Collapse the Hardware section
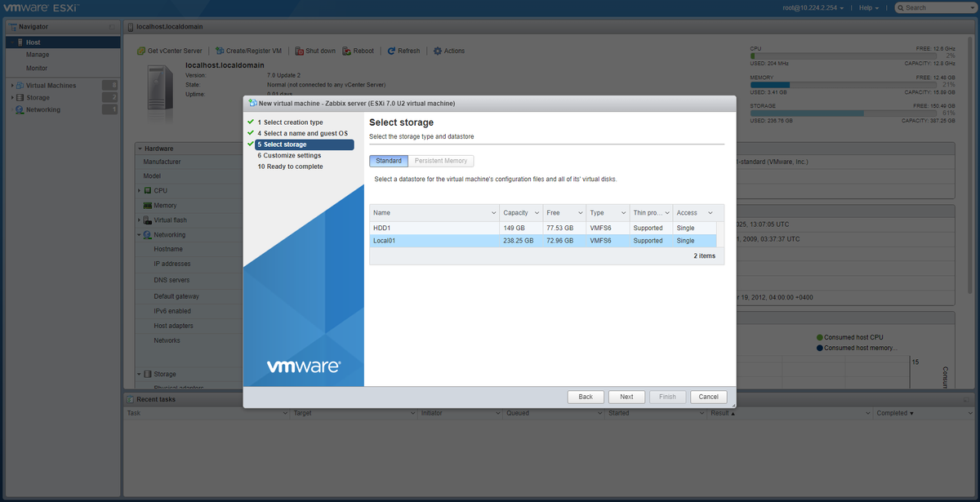 tap(140, 149)
